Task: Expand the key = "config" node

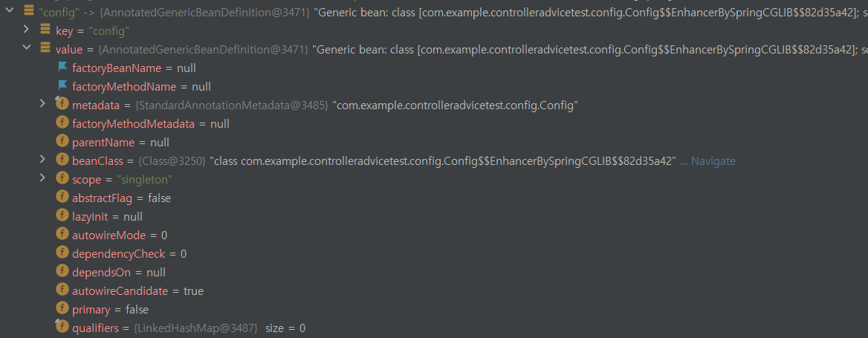Action: [26, 29]
